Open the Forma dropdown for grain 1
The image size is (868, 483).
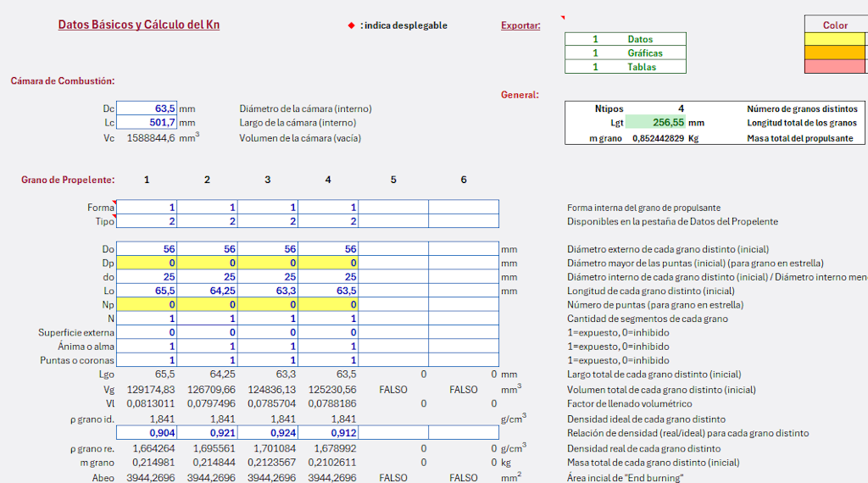[147, 208]
